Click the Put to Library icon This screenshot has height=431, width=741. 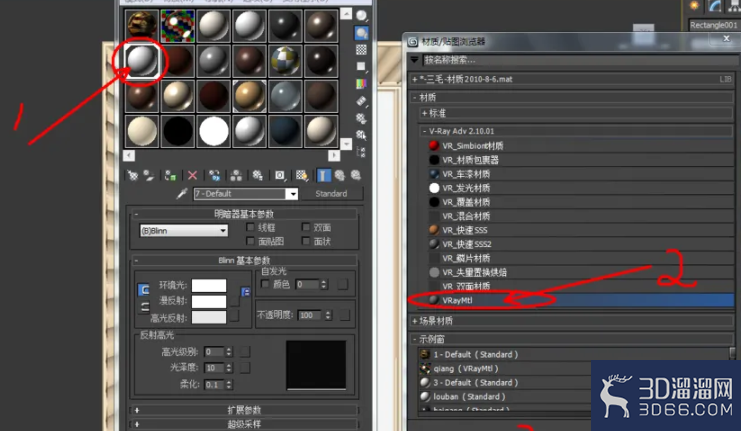coord(258,176)
